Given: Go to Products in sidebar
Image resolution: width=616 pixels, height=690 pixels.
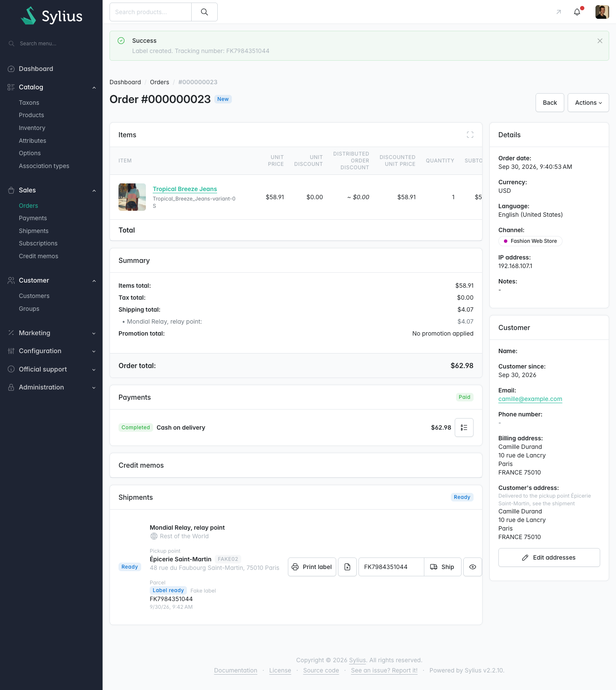Looking at the screenshot, I should 31,115.
